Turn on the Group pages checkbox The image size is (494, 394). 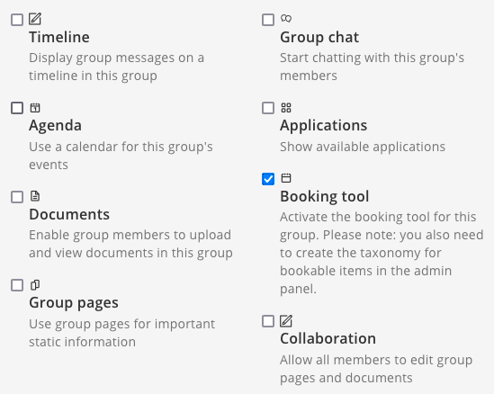[x=17, y=285]
